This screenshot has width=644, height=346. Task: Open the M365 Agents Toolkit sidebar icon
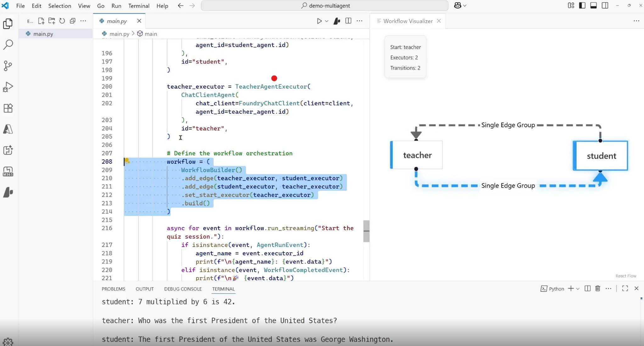[x=8, y=171]
